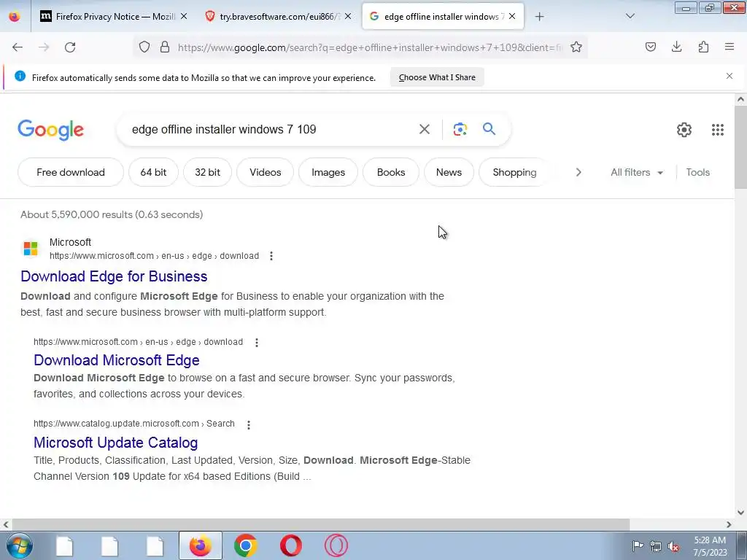747x560 pixels.
Task: Click the Firefox View icon in tab bar
Action: point(15,16)
